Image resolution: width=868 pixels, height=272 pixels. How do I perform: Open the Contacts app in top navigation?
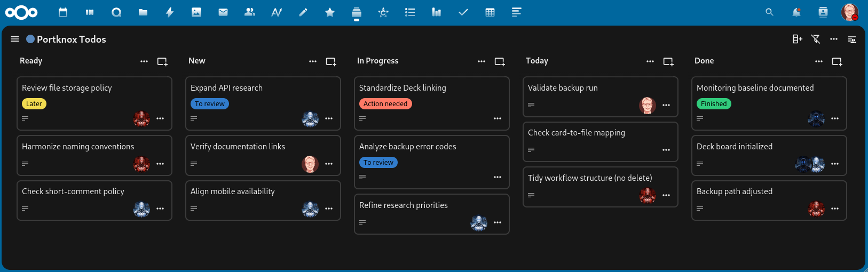[x=250, y=12]
